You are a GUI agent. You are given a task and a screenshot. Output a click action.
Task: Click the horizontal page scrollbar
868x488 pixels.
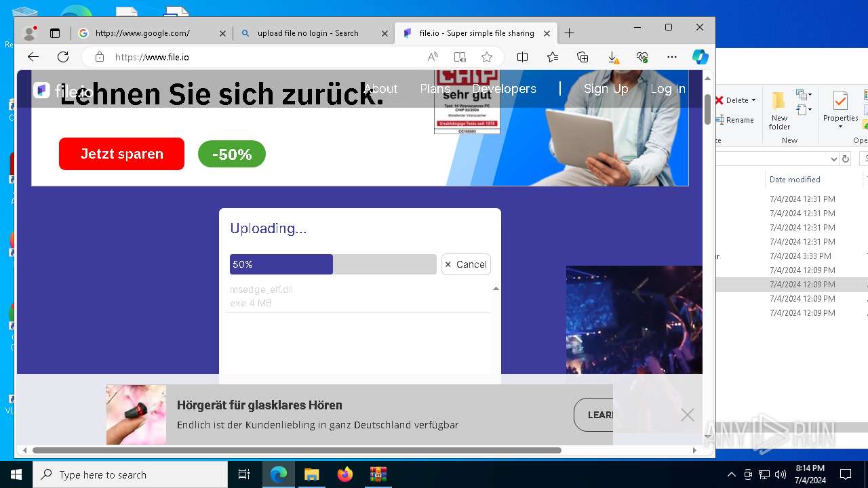click(x=297, y=450)
